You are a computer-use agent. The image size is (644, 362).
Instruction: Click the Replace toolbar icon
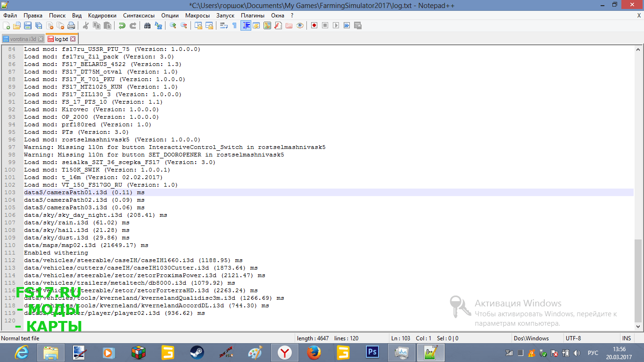tap(158, 25)
